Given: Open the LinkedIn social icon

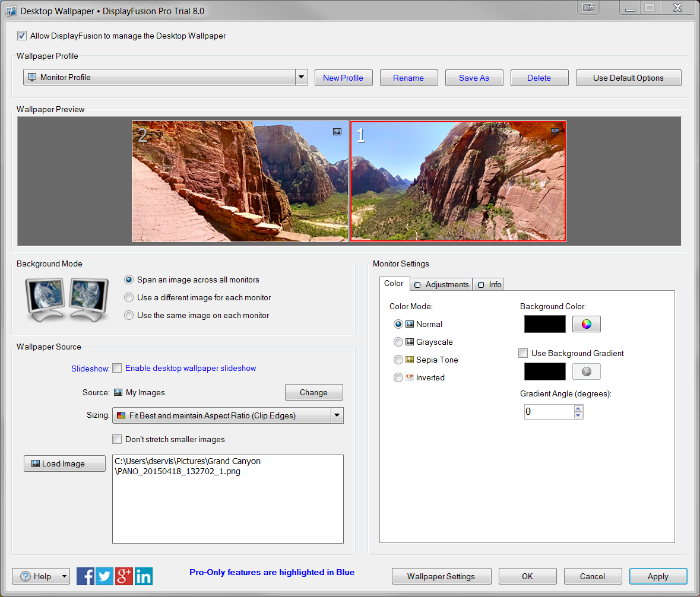Looking at the screenshot, I should [144, 576].
